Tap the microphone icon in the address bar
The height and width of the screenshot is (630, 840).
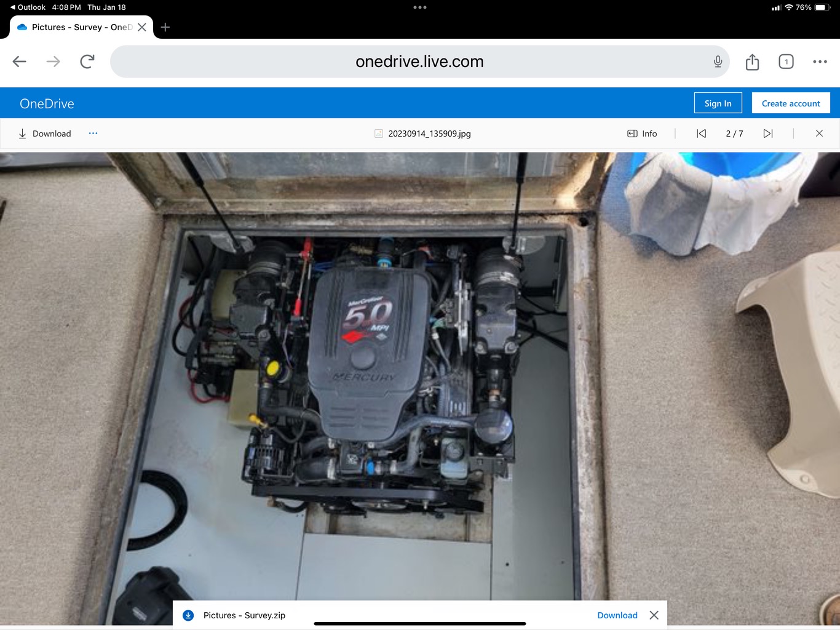pyautogui.click(x=718, y=62)
